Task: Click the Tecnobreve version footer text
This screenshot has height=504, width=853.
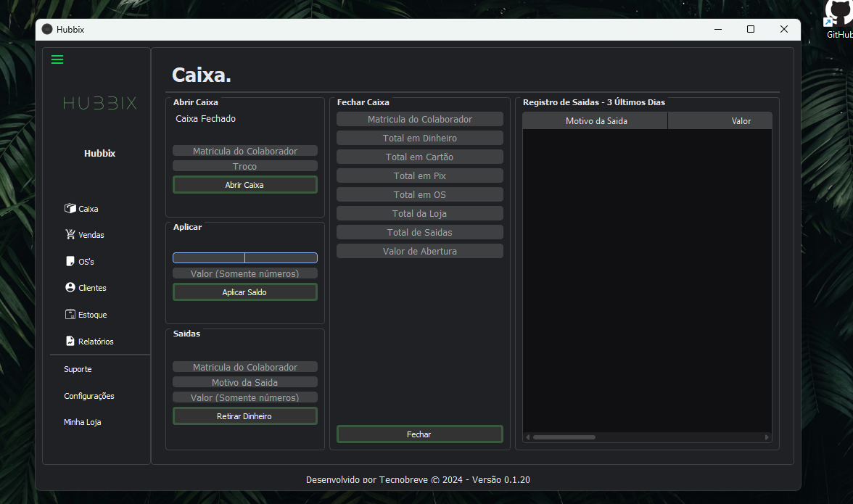Action: (x=418, y=479)
